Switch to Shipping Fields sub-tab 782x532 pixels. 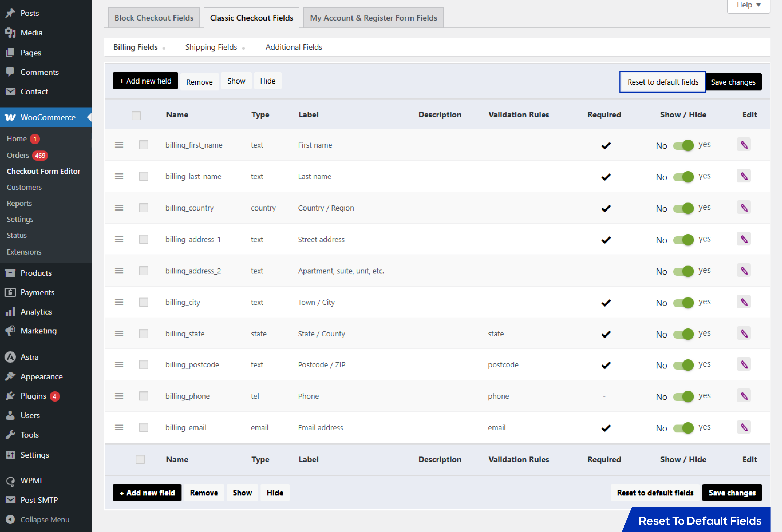tap(211, 47)
